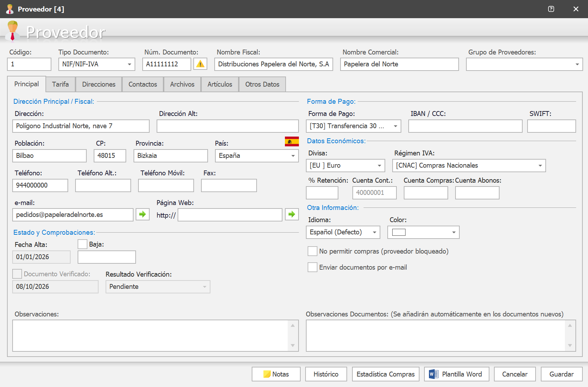Click the Proveedor person icon in header
Image resolution: width=588 pixels, height=387 pixels.
pos(13,31)
